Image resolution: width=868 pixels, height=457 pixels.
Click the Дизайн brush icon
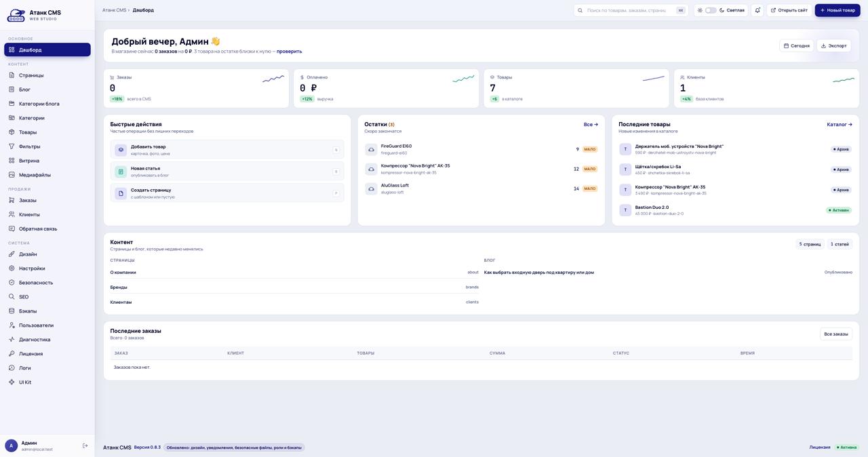(12, 254)
